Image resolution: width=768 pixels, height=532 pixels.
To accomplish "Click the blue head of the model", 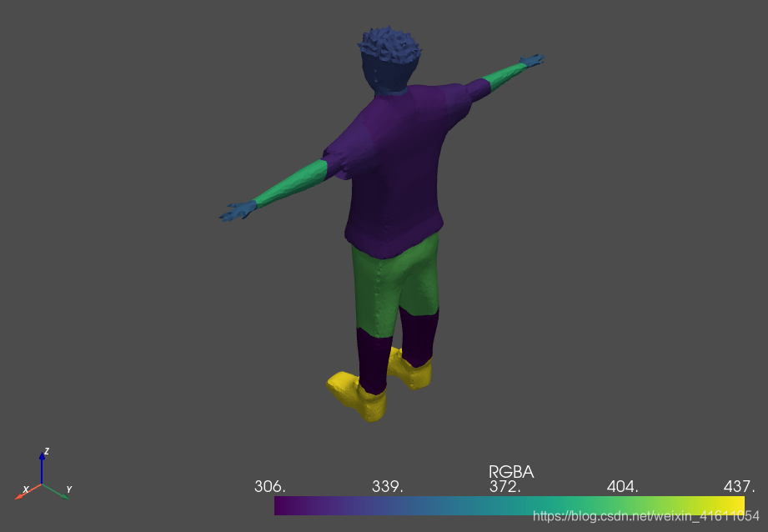I will [x=389, y=60].
